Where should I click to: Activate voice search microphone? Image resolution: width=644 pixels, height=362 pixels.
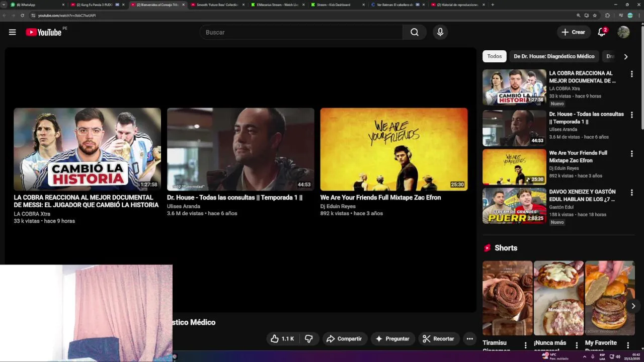click(x=440, y=32)
